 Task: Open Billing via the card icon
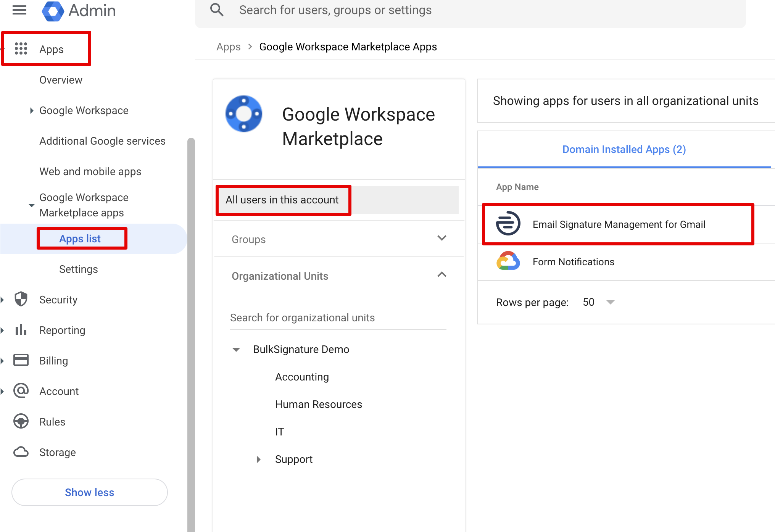pos(21,360)
